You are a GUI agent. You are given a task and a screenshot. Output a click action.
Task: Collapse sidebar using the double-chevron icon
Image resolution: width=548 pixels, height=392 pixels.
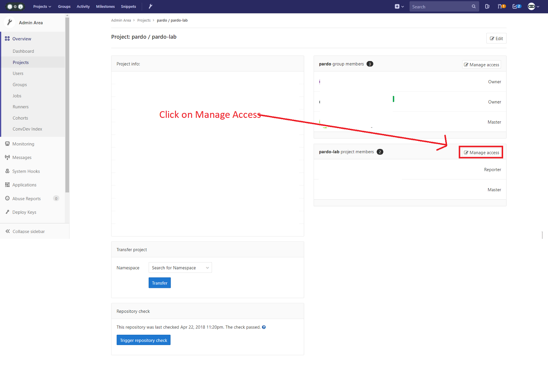(8, 231)
